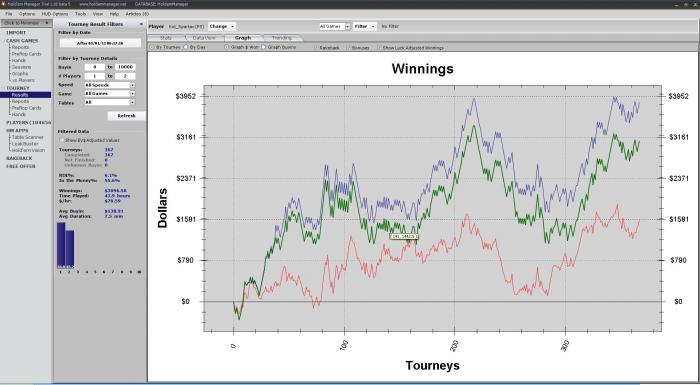Click the filter-by-date After button
This screenshot has width=700, height=385.
pyautogui.click(x=100, y=43)
